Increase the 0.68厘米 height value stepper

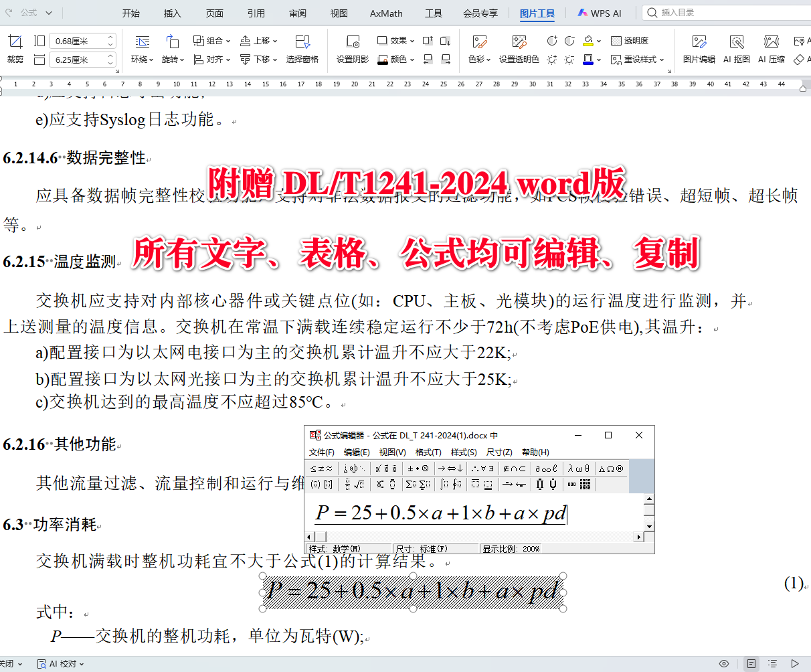[x=110, y=37]
